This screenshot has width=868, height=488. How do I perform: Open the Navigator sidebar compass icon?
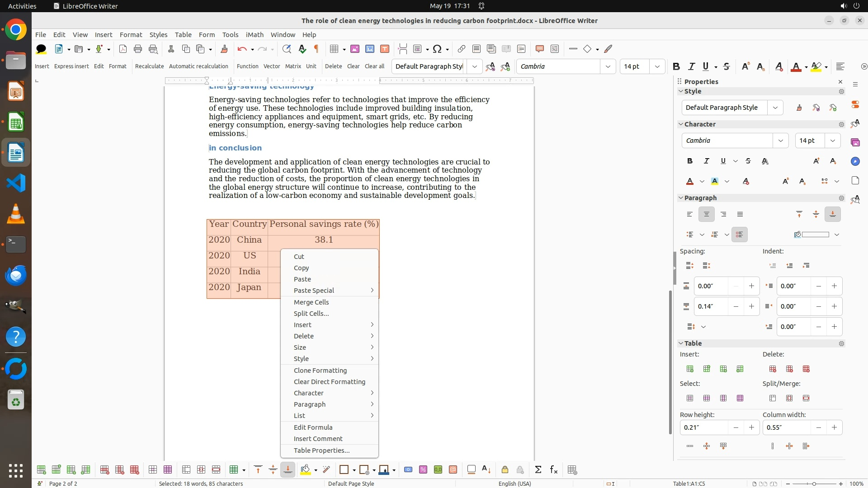coord(855,161)
